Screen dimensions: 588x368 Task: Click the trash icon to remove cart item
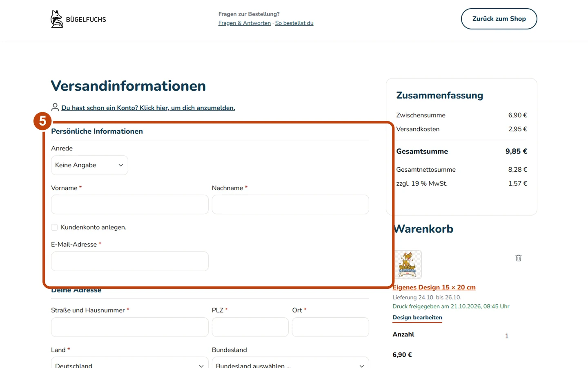[x=519, y=258]
